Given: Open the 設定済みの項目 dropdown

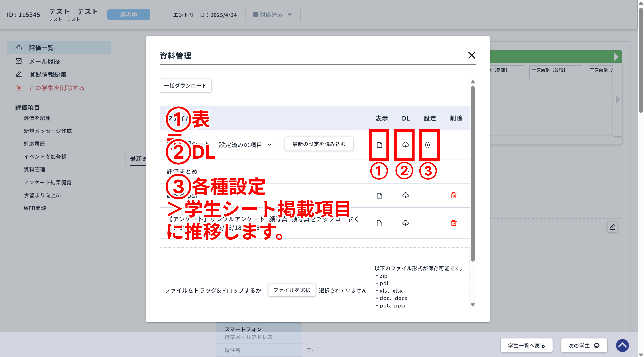Looking at the screenshot, I should click(246, 144).
